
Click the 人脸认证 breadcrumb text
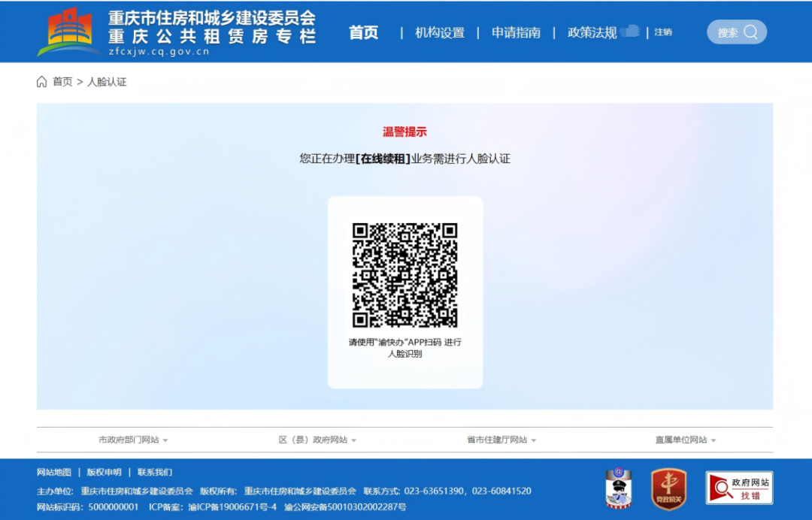coord(107,82)
